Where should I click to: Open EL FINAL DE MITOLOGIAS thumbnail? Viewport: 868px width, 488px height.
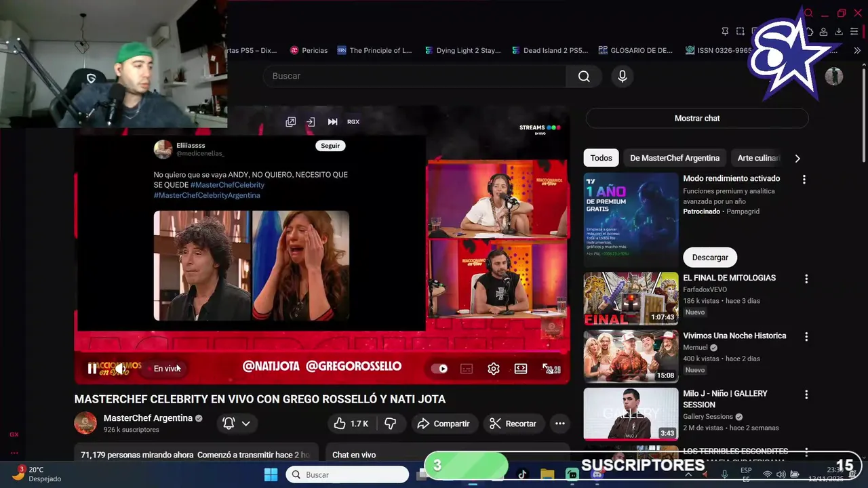pyautogui.click(x=631, y=299)
